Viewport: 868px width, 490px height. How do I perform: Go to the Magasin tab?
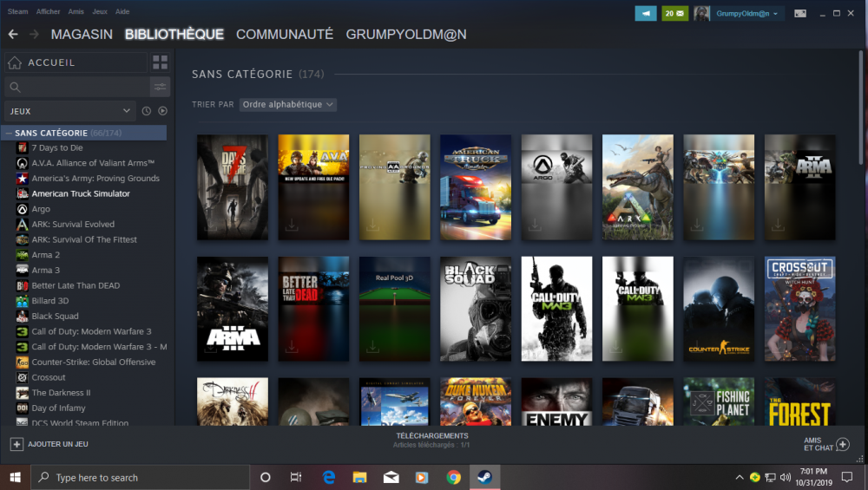pyautogui.click(x=82, y=35)
